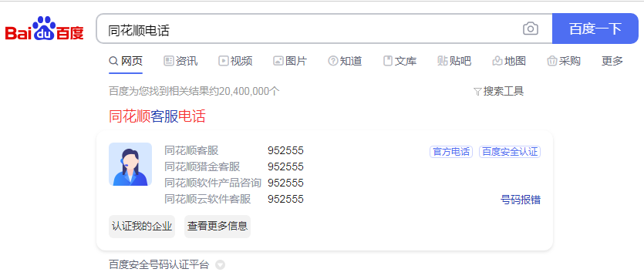Select the 网页 tab

pos(126,61)
